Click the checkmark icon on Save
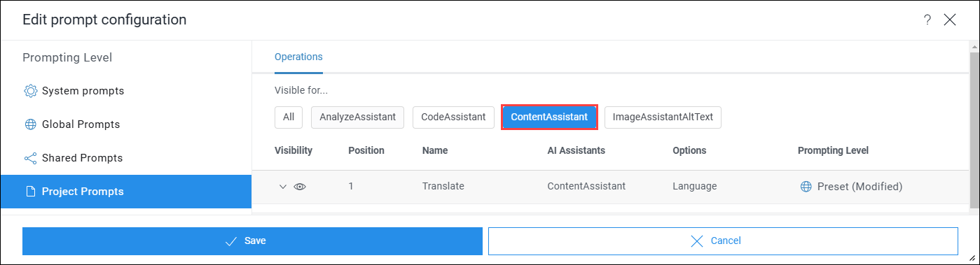The height and width of the screenshot is (265, 980). pos(232,241)
